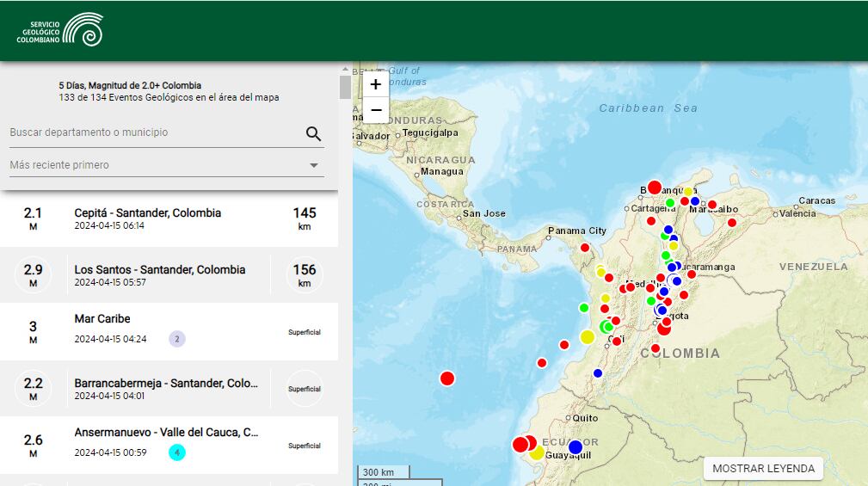Open the Ansermanuevo - Valle del Cauca event
Screen dimensions: 868x486
169,445
